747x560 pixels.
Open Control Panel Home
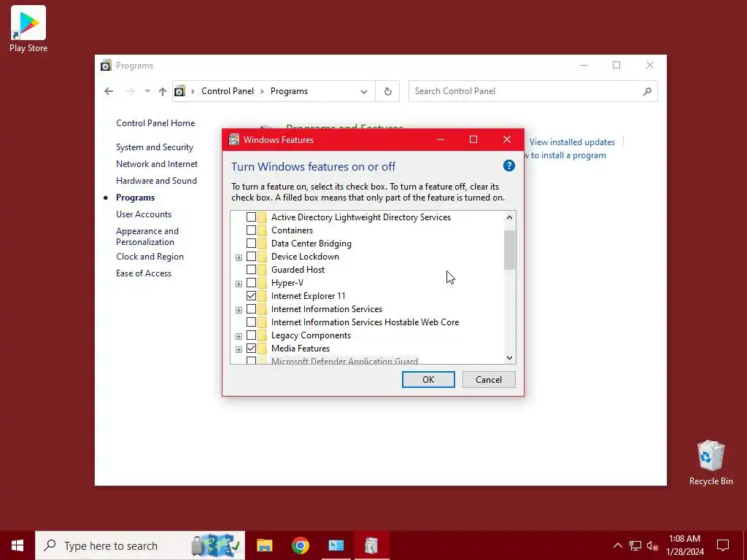(155, 122)
